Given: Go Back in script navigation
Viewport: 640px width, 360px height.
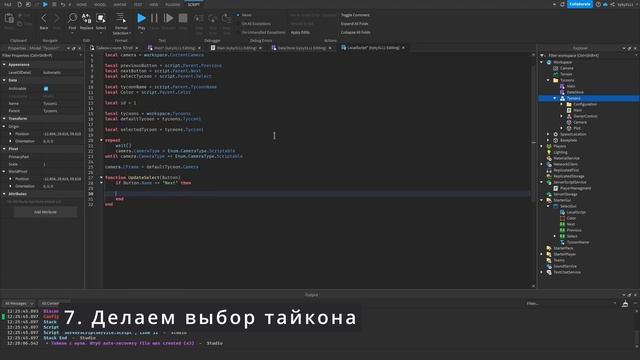Looking at the screenshot, I should (x=44, y=21).
